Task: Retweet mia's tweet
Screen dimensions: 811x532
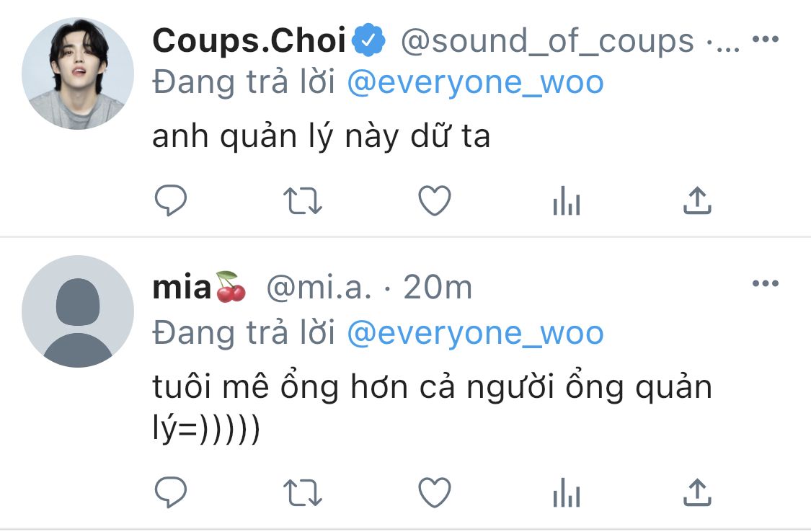Action: coord(303,492)
